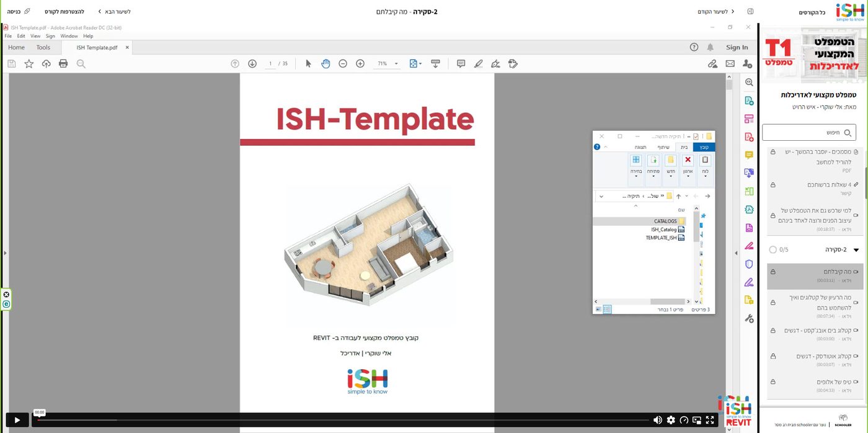Click the star bookmark icon in Acrobat
Viewport: 868px width, 433px height.
(29, 63)
